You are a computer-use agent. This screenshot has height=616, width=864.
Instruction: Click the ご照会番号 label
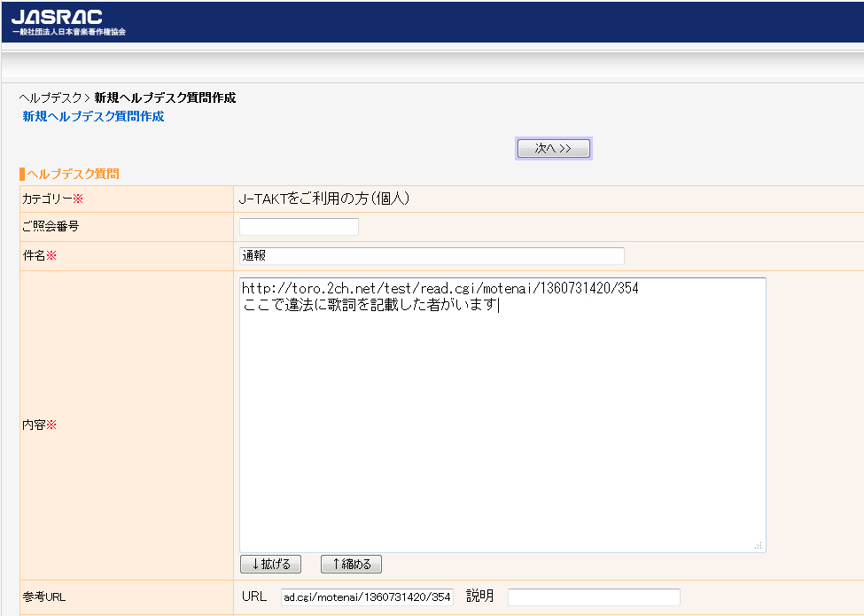(x=51, y=226)
